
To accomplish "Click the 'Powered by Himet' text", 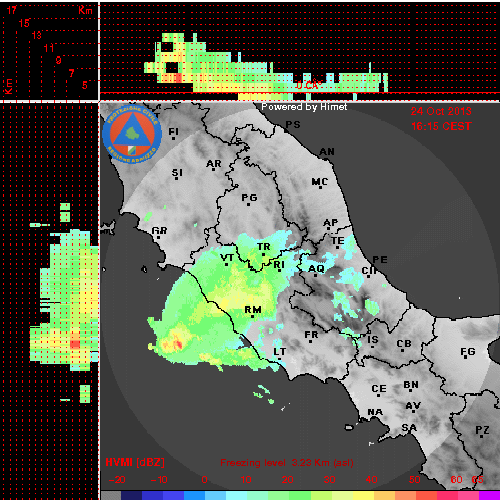I will click(x=304, y=107).
